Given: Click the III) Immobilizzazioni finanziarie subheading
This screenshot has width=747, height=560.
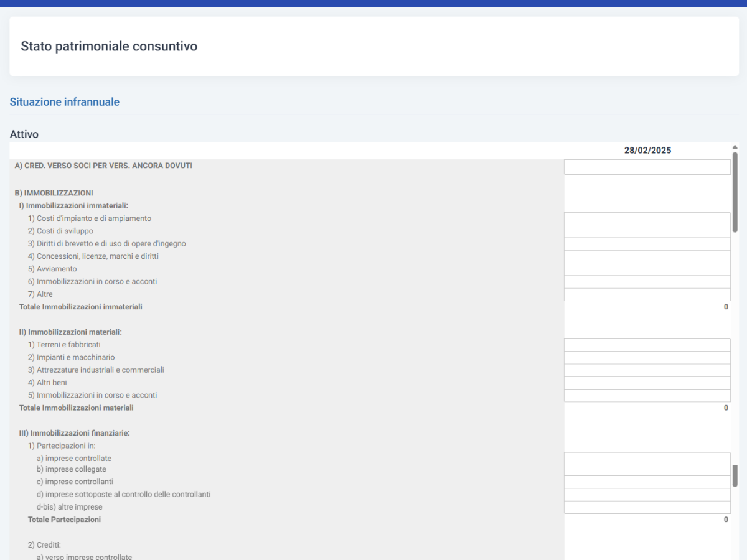Looking at the screenshot, I should (x=75, y=433).
